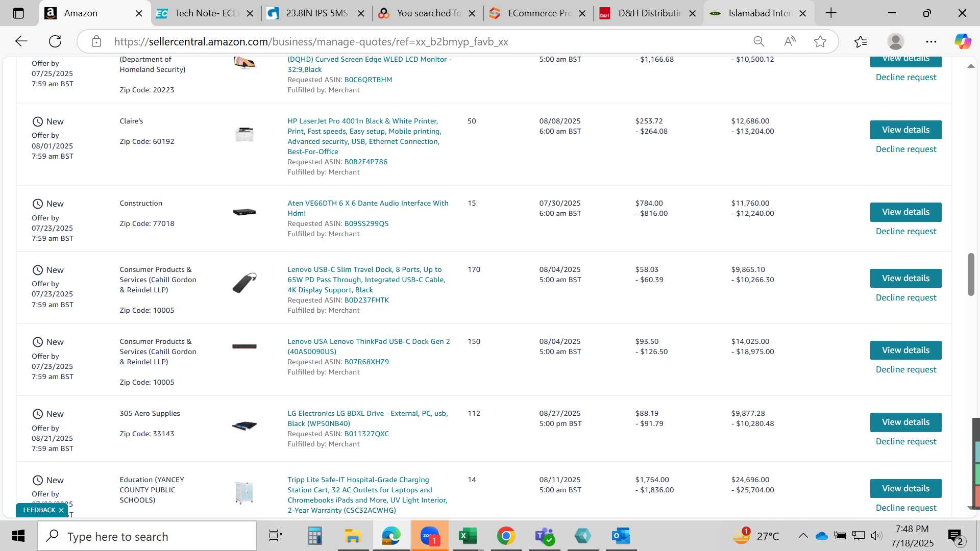This screenshot has height=551, width=980.
Task: Close the Amazon tab
Action: 139,14
